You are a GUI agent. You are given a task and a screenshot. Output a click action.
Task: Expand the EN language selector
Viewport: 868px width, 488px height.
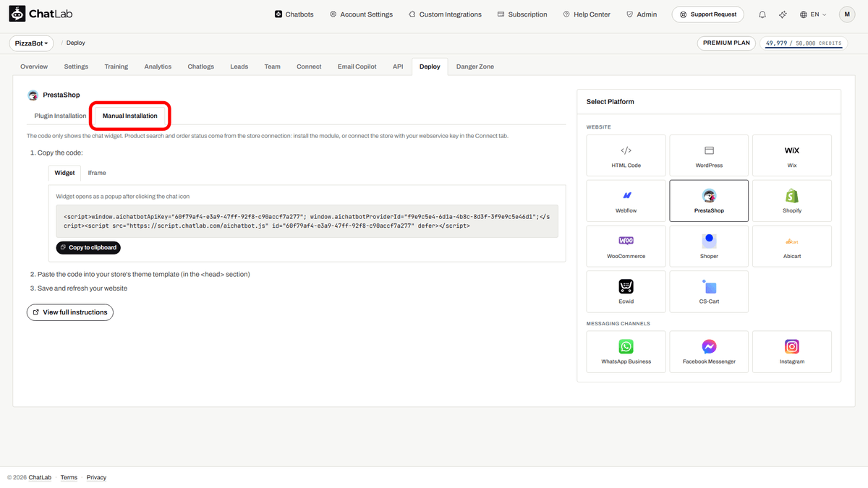pyautogui.click(x=813, y=14)
